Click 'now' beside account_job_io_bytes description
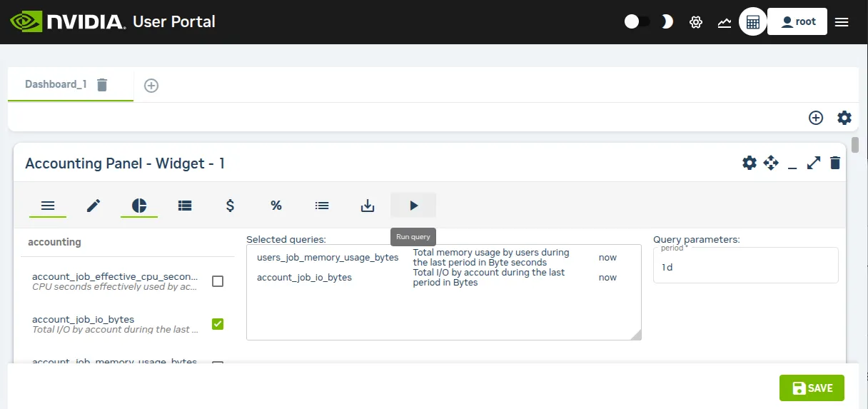Image resolution: width=868 pixels, height=409 pixels. coord(607,277)
